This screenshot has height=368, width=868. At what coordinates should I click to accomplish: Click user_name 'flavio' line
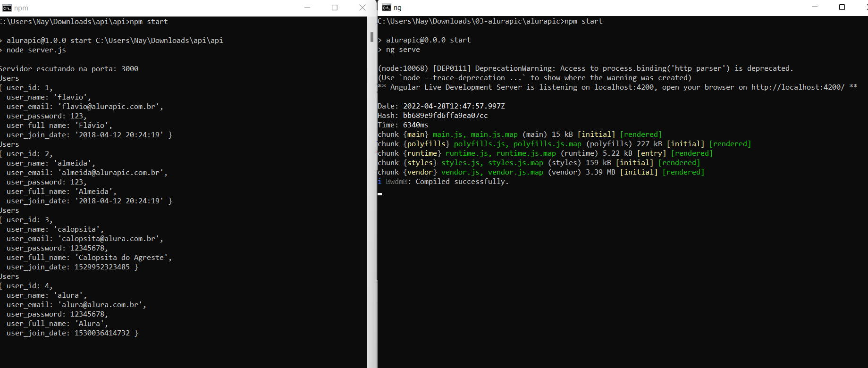[48, 97]
